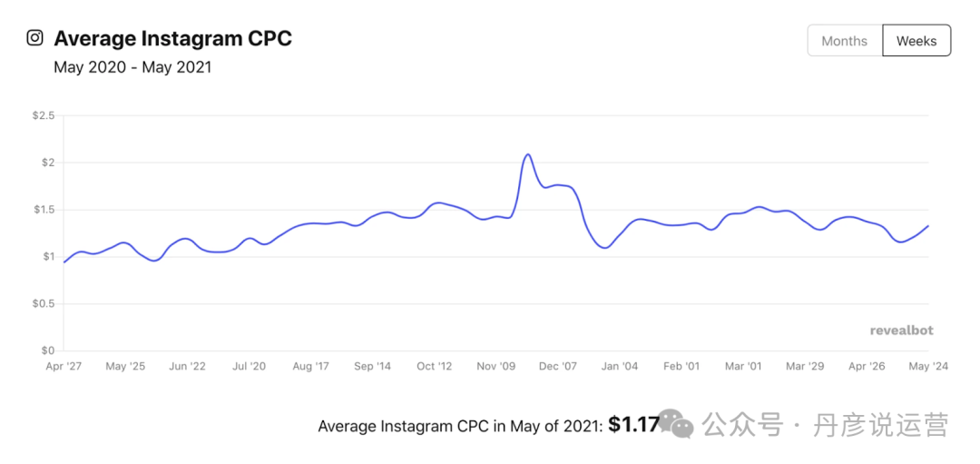Click the Jan '04 axis label
The height and width of the screenshot is (464, 980).
pyautogui.click(x=620, y=367)
